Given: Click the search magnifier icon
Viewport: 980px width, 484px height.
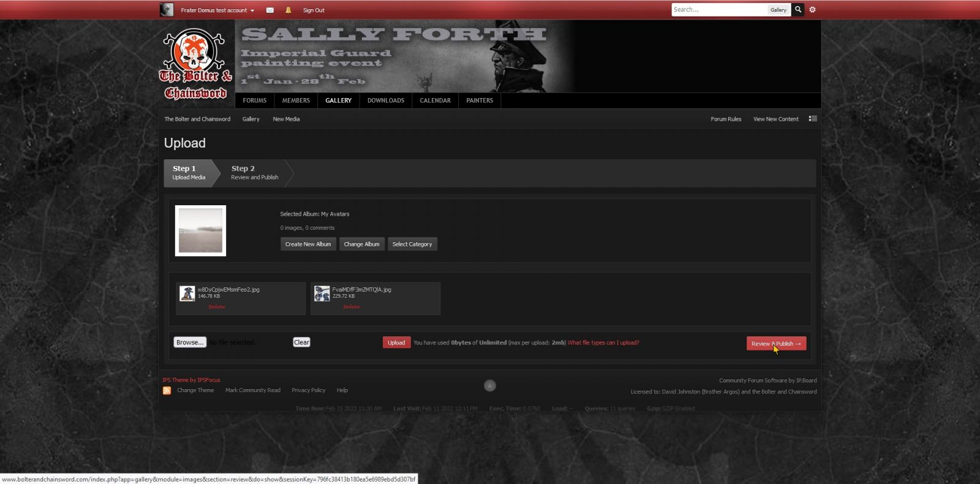Looking at the screenshot, I should click(x=797, y=10).
